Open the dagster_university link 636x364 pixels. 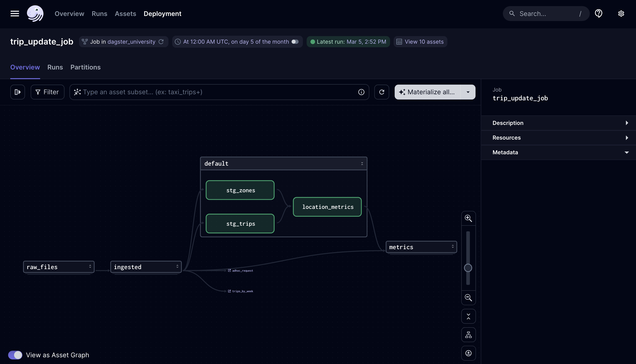click(131, 42)
